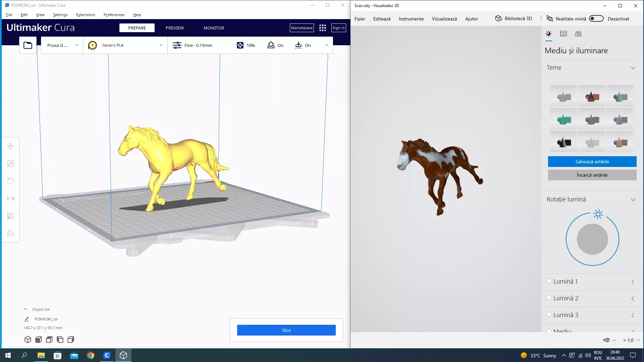Open the Instrumente menu in Vizualizator 3D
The width and height of the screenshot is (644, 362).
pyautogui.click(x=411, y=19)
